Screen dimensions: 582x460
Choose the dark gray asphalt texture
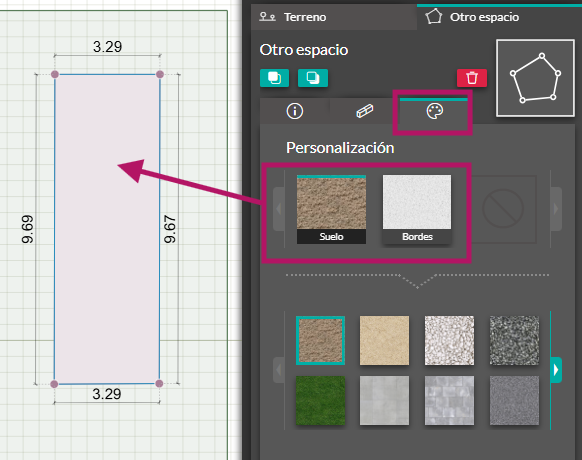click(x=514, y=400)
